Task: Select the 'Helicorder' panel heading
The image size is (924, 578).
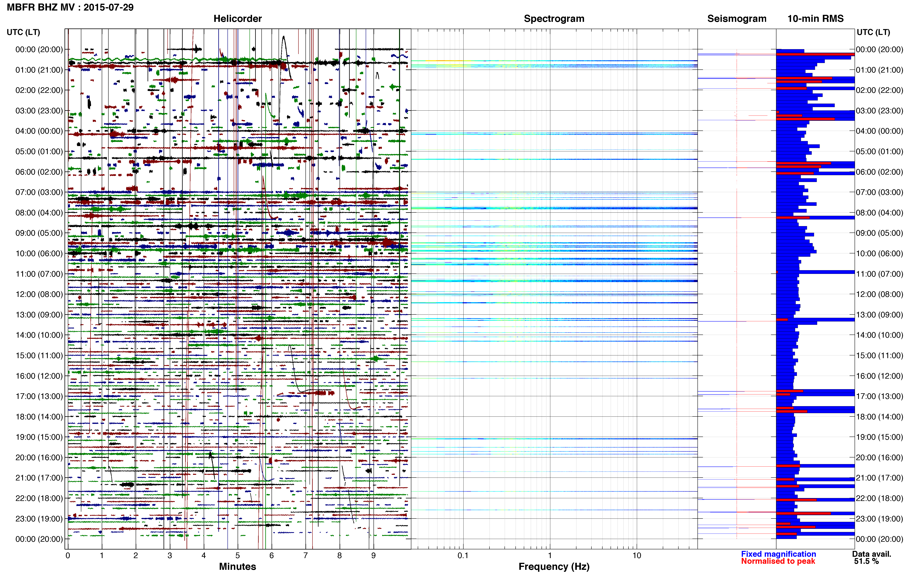Action: (x=238, y=19)
